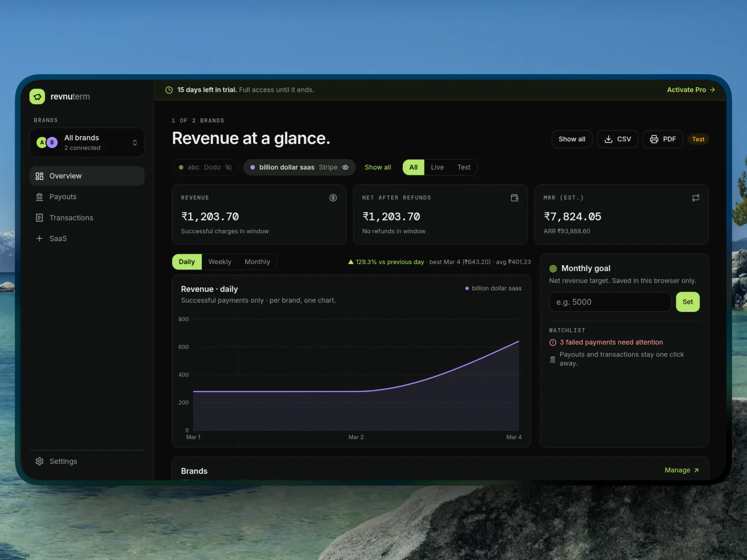This screenshot has height=560, width=747.
Task: Select the Test mode filter
Action: pyautogui.click(x=464, y=168)
